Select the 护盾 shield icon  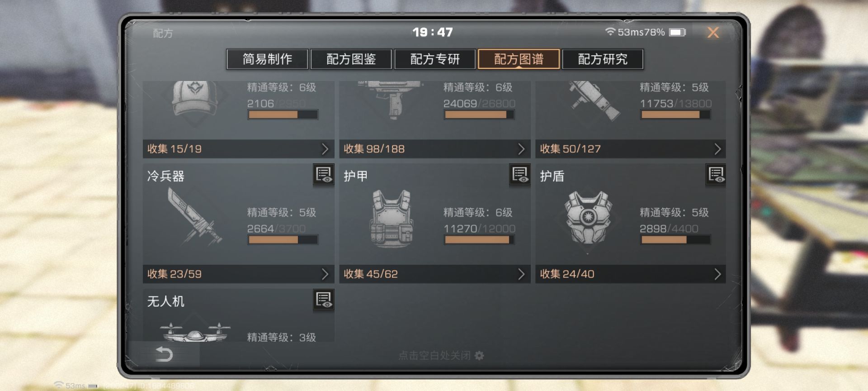click(x=587, y=217)
